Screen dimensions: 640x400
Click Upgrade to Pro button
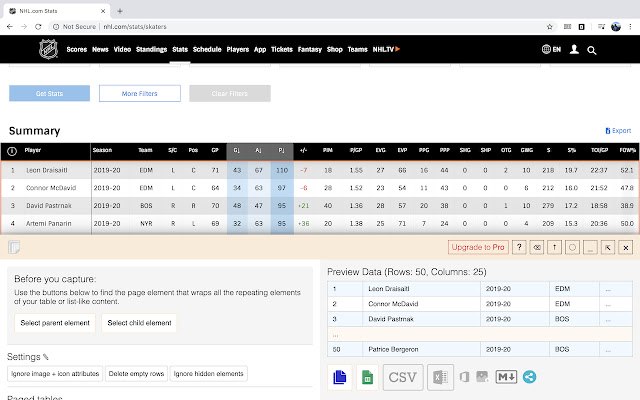click(478, 246)
